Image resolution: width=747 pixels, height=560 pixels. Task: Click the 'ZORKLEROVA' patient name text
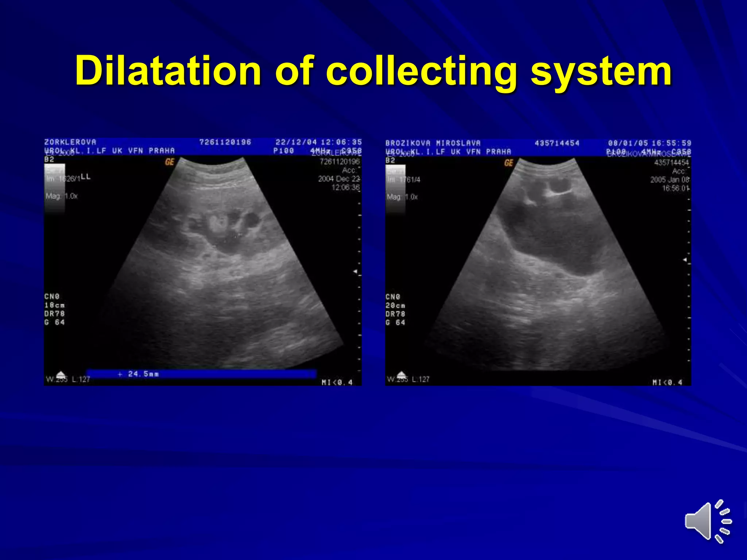click(70, 142)
